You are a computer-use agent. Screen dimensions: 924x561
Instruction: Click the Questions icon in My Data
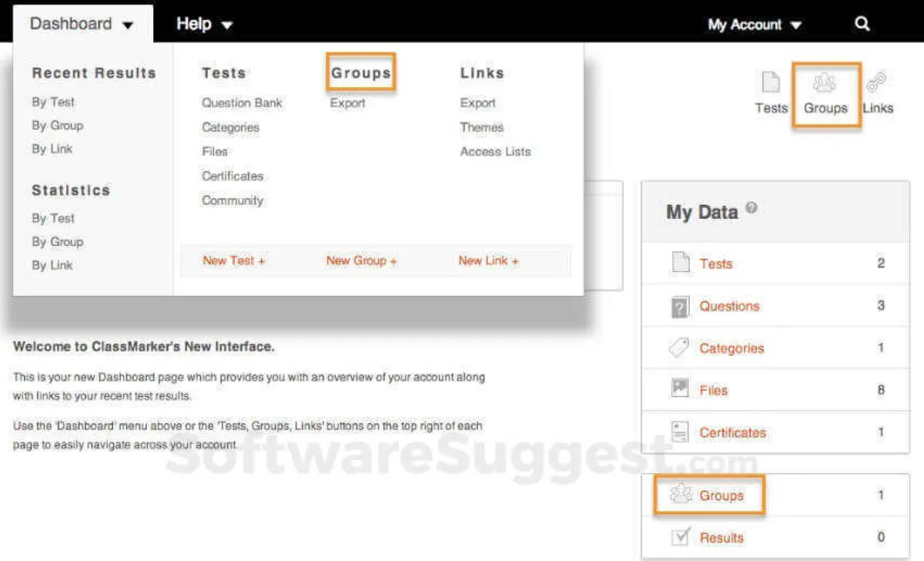pos(680,306)
